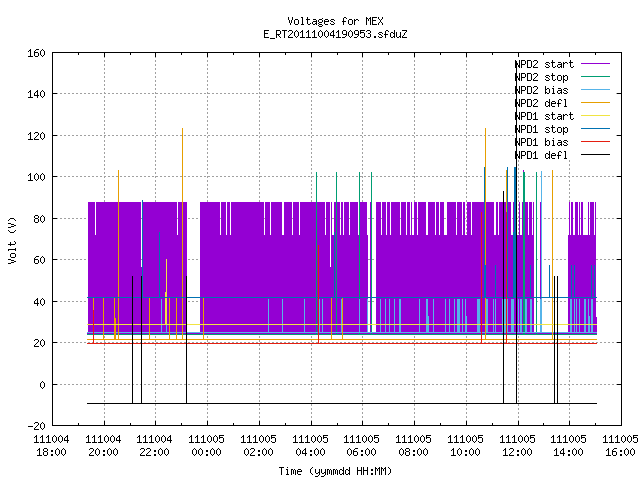
Task: Click the x-axis tick '111005 06:00'
Action: coord(362,446)
